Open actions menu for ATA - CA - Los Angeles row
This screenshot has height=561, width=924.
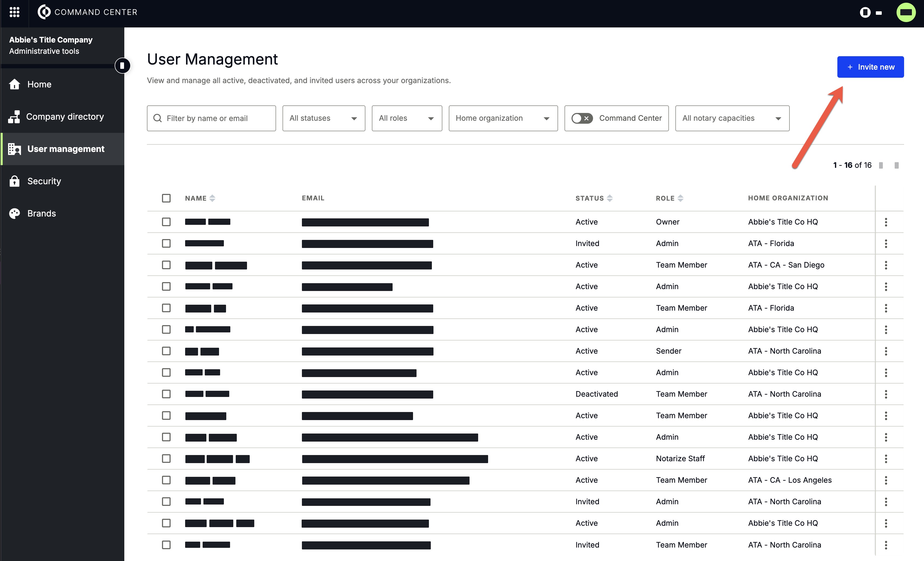coord(886,480)
